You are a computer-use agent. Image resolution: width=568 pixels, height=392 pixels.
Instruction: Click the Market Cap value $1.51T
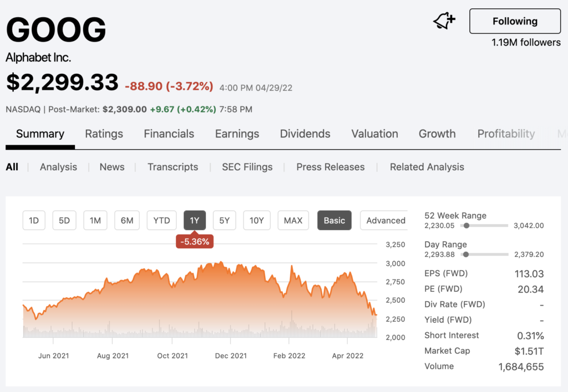point(529,351)
